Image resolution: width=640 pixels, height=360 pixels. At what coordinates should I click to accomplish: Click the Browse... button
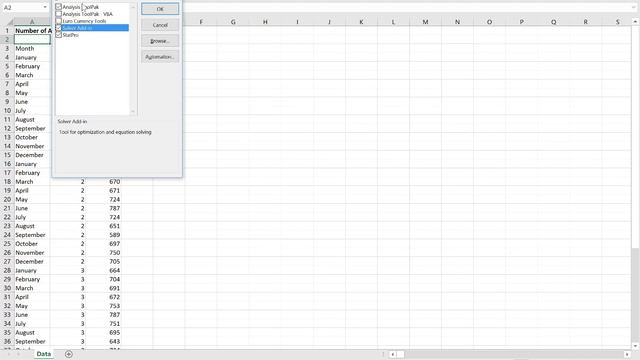(x=160, y=41)
